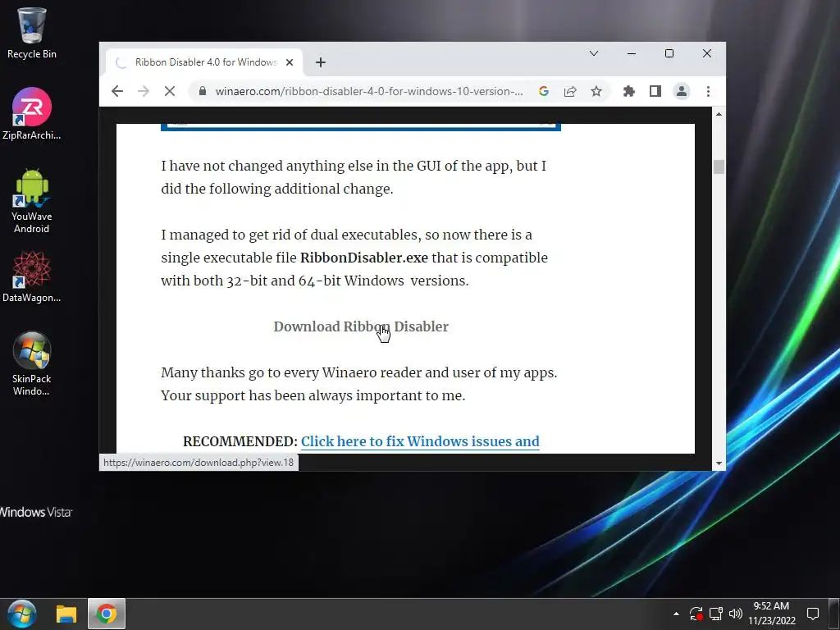The height and width of the screenshot is (630, 840).
Task: Click the winaero.com address bar
Action: tap(368, 91)
